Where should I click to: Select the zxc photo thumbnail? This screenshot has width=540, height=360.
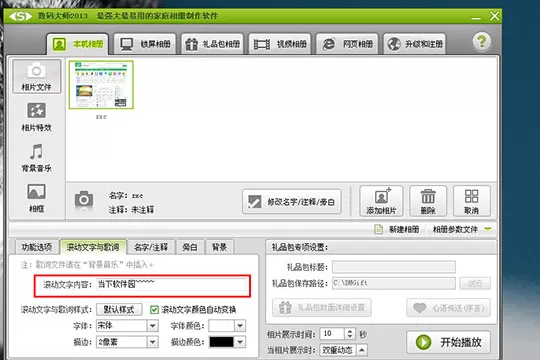tap(101, 85)
